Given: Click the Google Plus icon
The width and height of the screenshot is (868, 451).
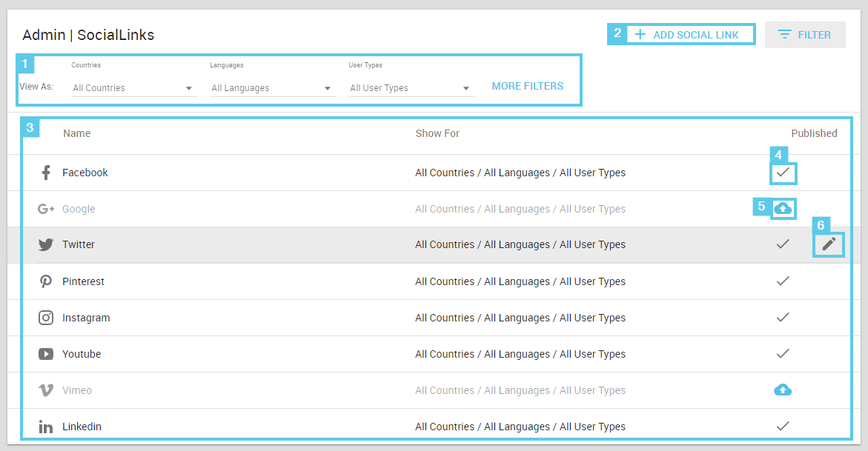Looking at the screenshot, I should point(46,210).
